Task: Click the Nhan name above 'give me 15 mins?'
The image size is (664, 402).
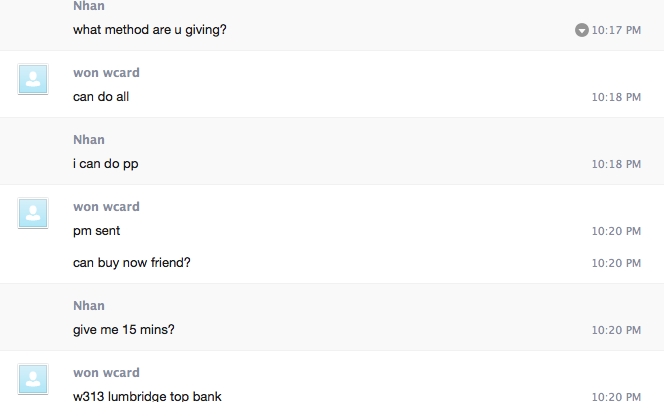Action: [88, 306]
